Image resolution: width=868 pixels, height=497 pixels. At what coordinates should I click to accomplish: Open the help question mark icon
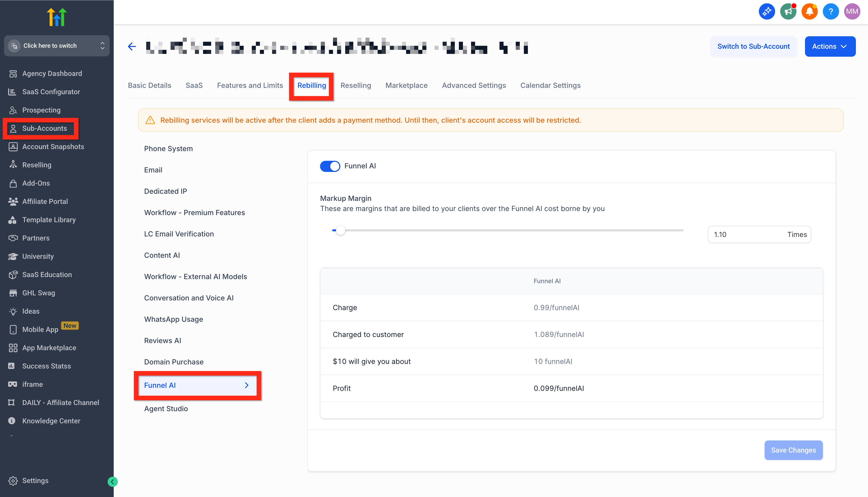[x=830, y=12]
